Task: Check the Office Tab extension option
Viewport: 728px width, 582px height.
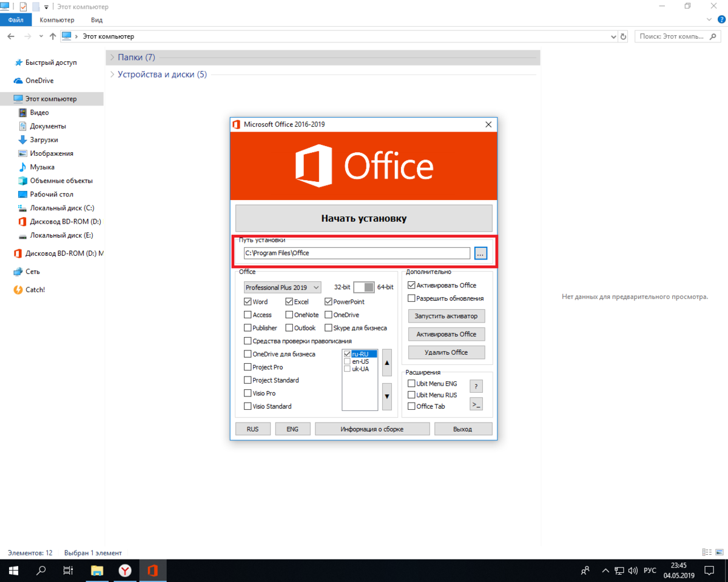Action: (411, 406)
